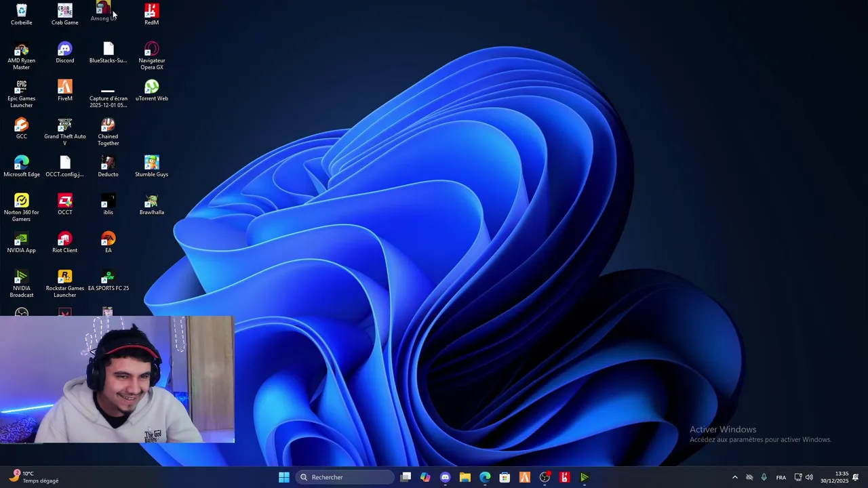Select the BlueStacks-Su... file icon
Viewport: 868px width, 488px height.
pyautogui.click(x=108, y=53)
